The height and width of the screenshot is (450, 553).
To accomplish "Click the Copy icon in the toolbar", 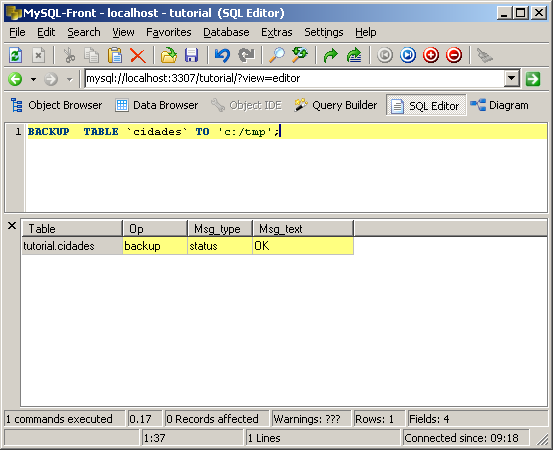I will [x=92, y=55].
